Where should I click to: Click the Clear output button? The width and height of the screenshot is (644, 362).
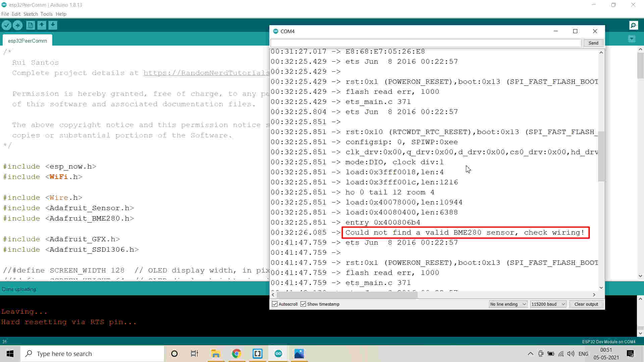(586, 304)
